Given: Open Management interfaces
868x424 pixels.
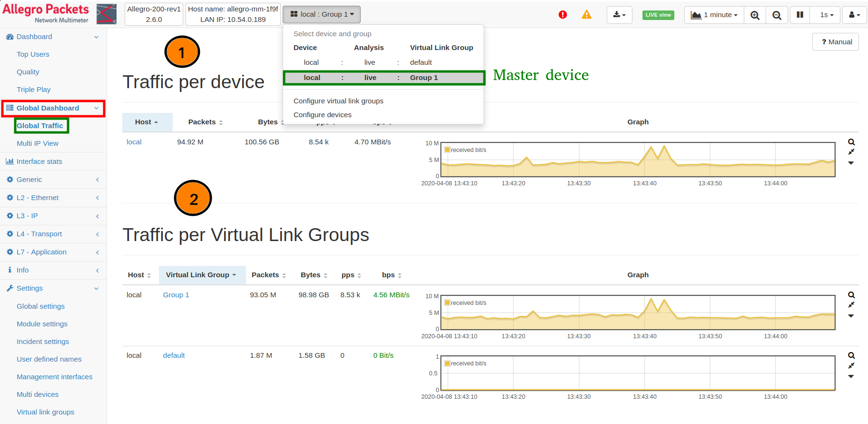Looking at the screenshot, I should 55,377.
